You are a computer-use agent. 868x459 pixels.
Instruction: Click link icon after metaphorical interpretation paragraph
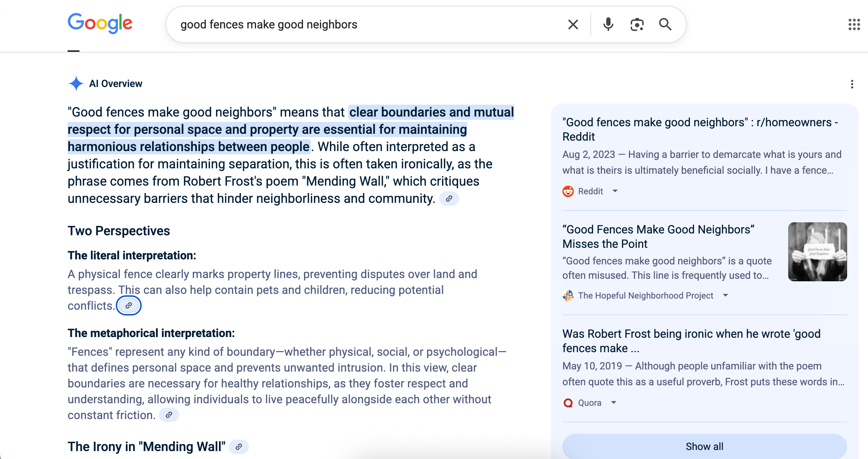pyautogui.click(x=169, y=415)
